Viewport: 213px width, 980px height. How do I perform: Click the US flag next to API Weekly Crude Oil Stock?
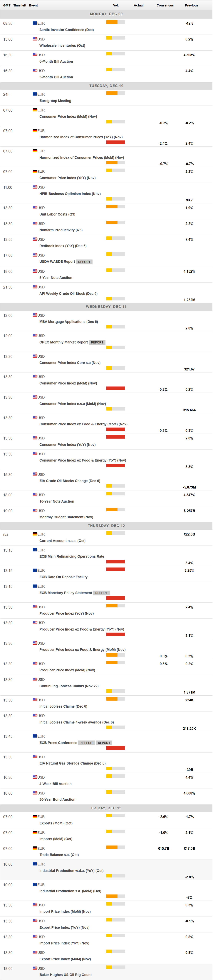pyautogui.click(x=35, y=287)
